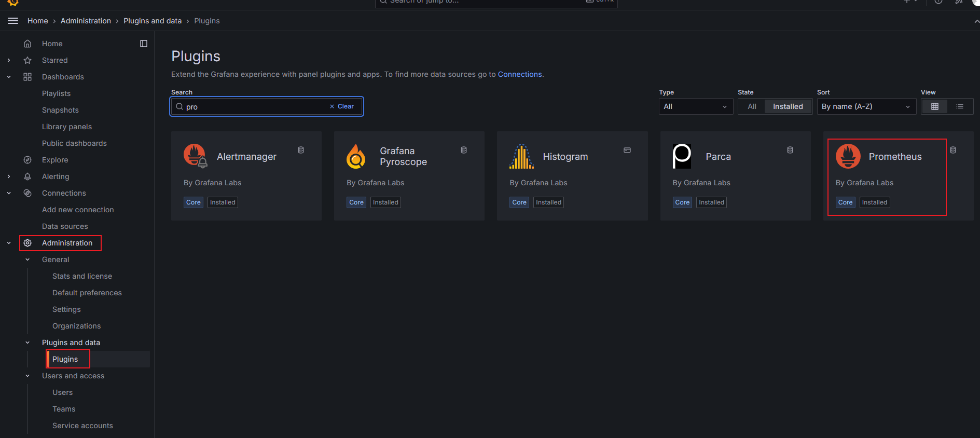Open Data sources in sidebar
980x438 pixels.
click(65, 226)
